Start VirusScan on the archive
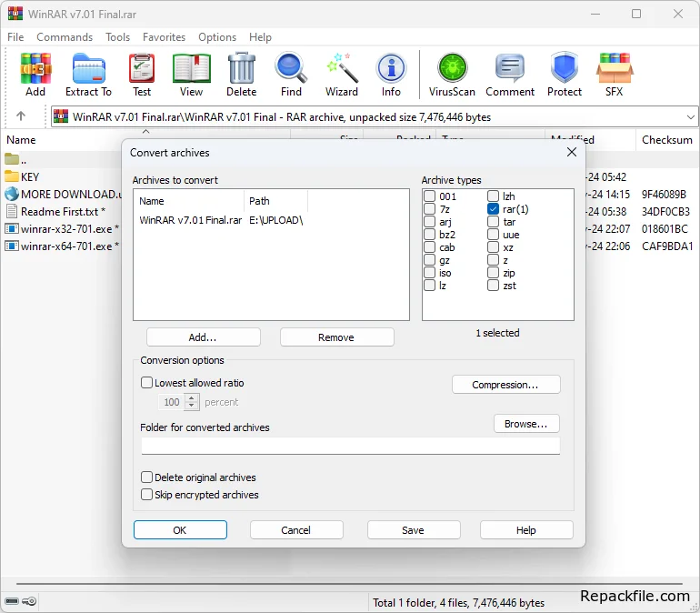700x613 pixels. (452, 74)
